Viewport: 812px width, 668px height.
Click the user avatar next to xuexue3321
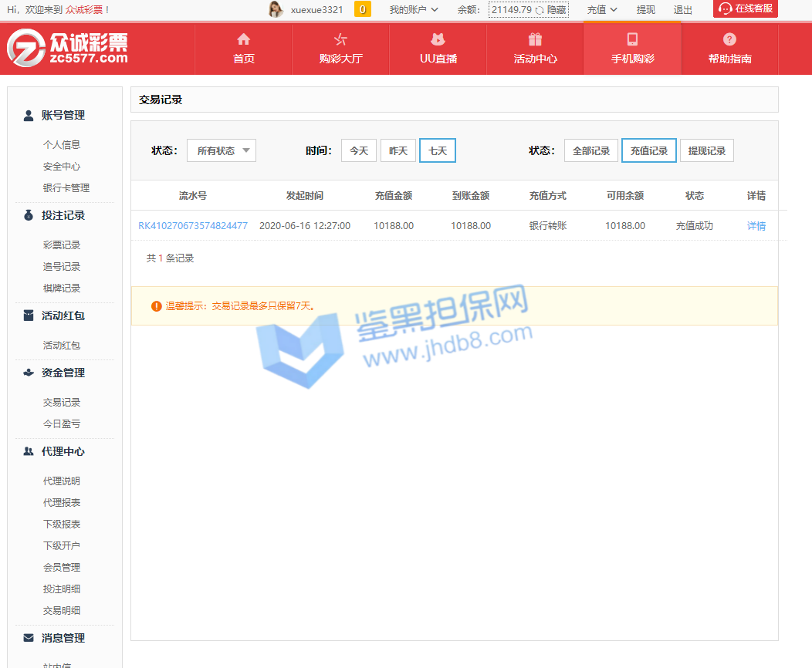coord(276,9)
